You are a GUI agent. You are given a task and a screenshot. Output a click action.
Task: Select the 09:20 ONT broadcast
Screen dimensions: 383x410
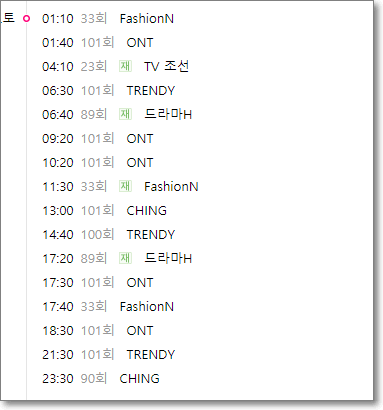pos(98,139)
